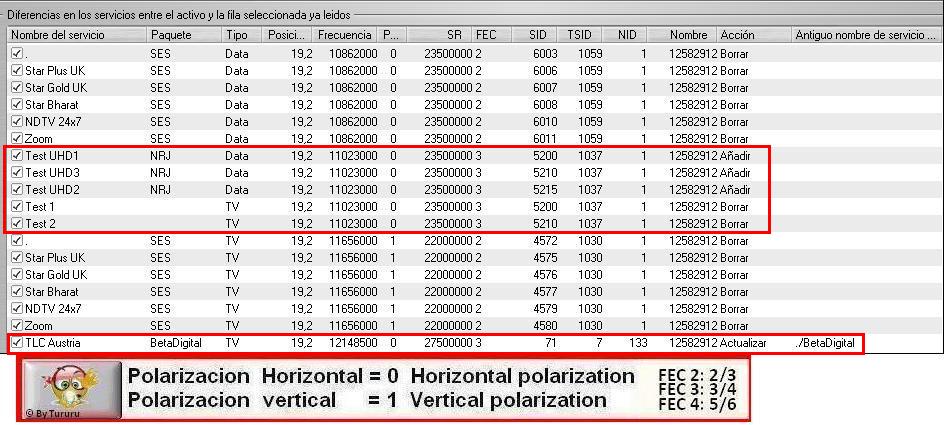This screenshot has width=946, height=425.
Task: Click NRJ package in Test UHD2 row
Action: click(x=160, y=190)
